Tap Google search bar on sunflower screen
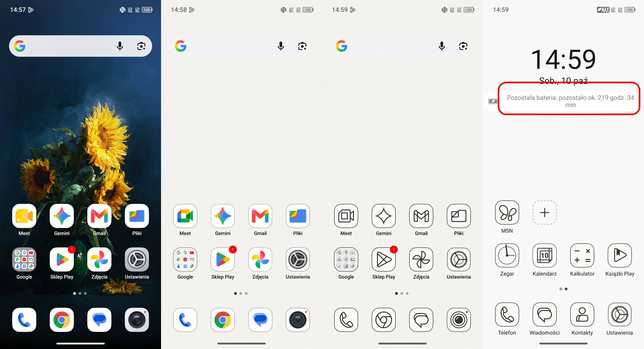 click(x=80, y=46)
